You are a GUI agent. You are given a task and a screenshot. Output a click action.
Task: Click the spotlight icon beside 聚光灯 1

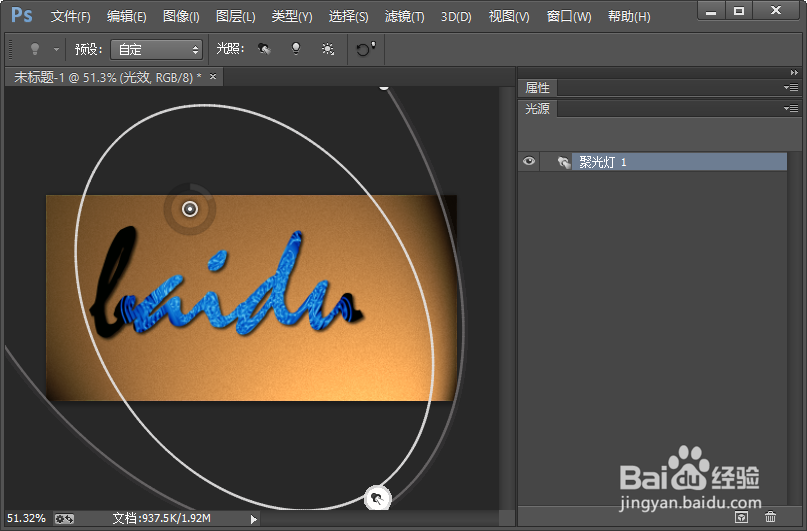point(564,162)
